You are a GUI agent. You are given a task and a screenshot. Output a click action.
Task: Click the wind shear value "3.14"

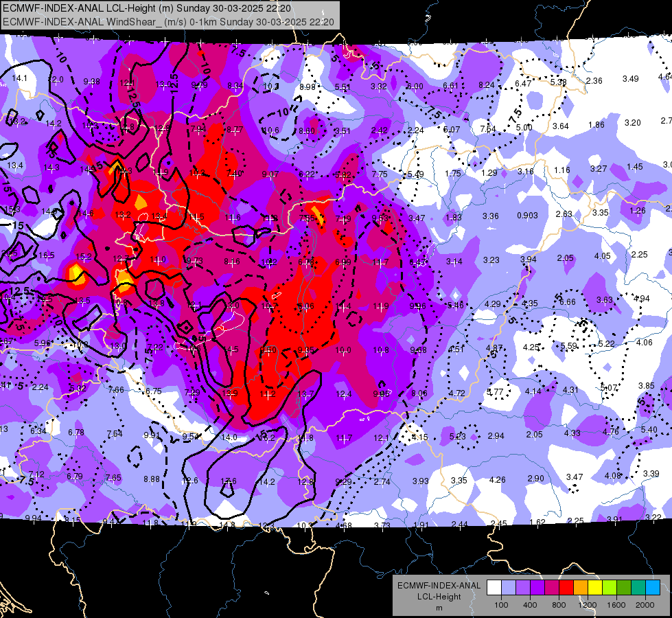click(x=454, y=261)
